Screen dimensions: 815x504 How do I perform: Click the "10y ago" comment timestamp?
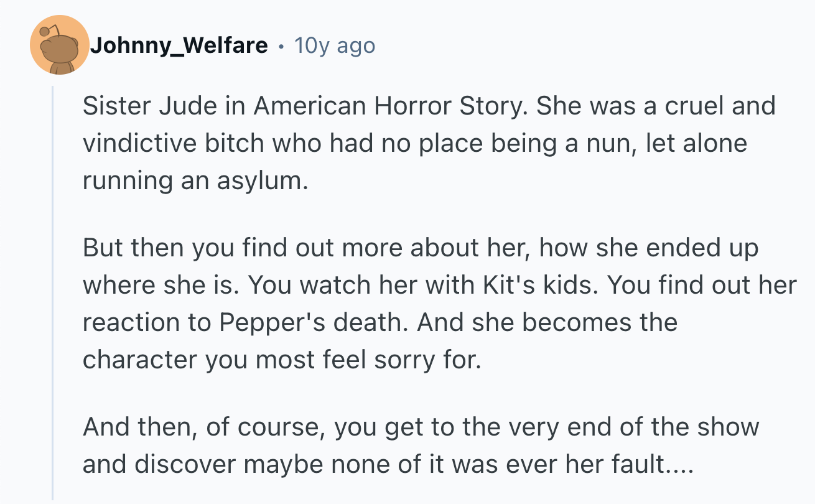[x=335, y=45]
